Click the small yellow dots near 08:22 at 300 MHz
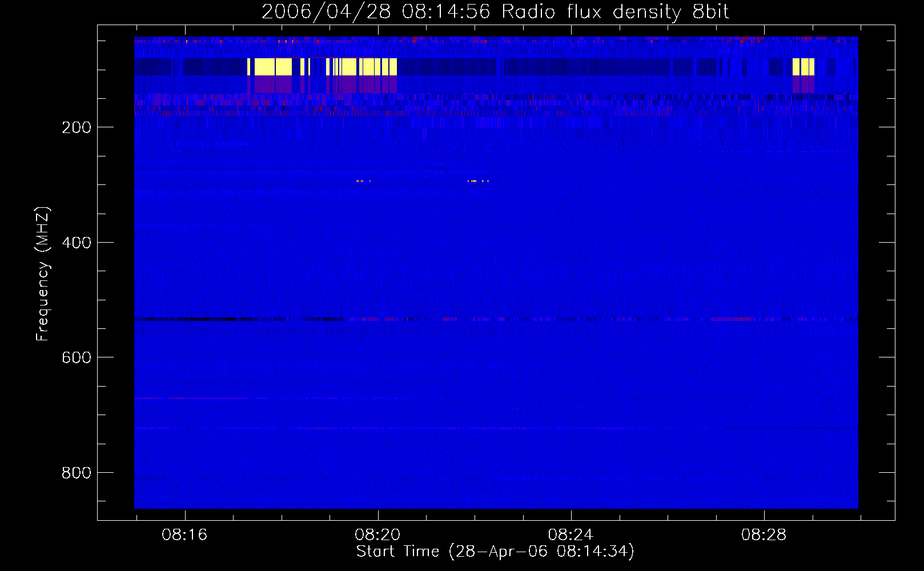 478,181
